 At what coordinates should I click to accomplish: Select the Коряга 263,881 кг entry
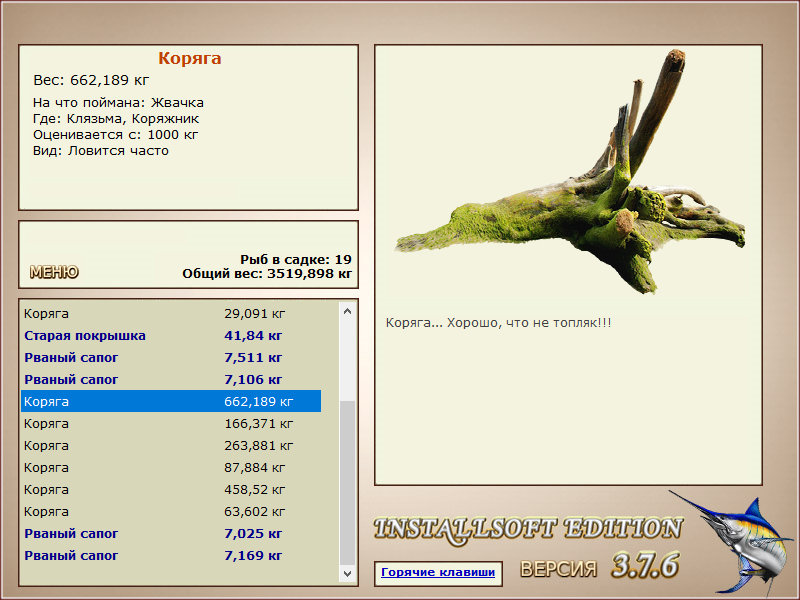pos(171,445)
